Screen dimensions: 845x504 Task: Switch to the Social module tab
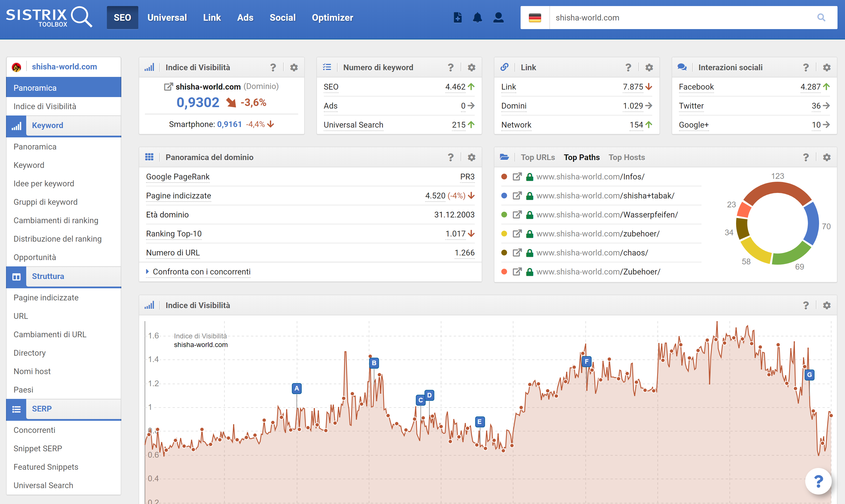coord(283,17)
